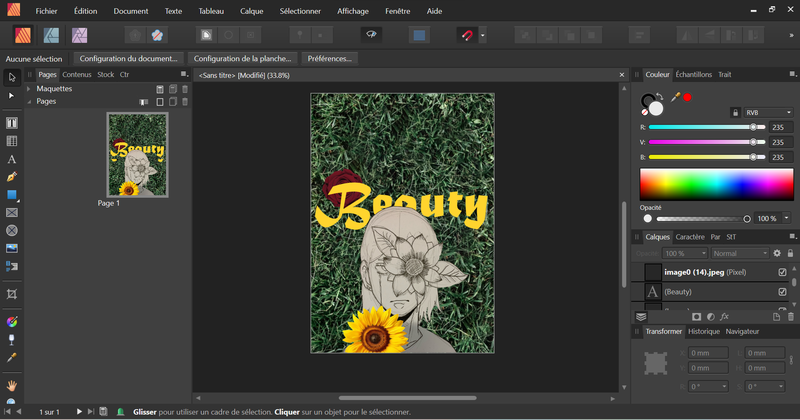
Task: Toggle the color panel lock icon
Action: (735, 113)
